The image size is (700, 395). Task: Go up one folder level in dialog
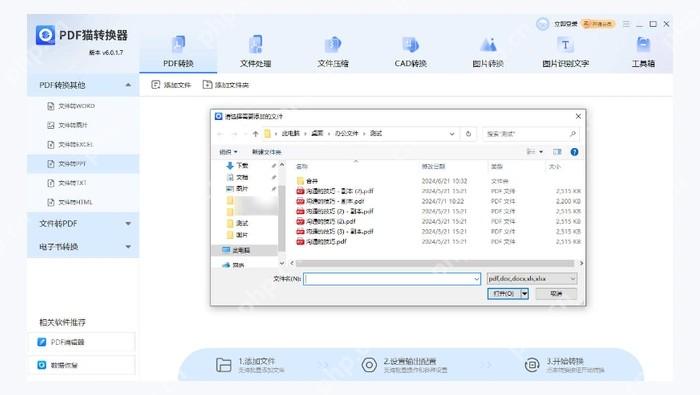tap(255, 133)
